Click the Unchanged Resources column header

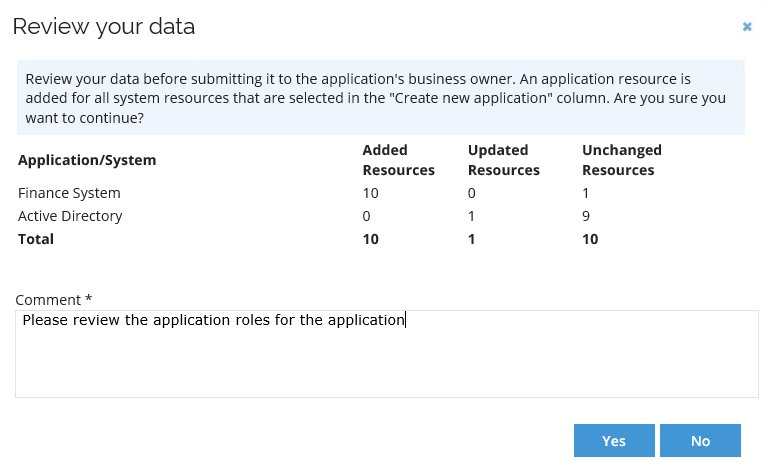[x=622, y=160]
